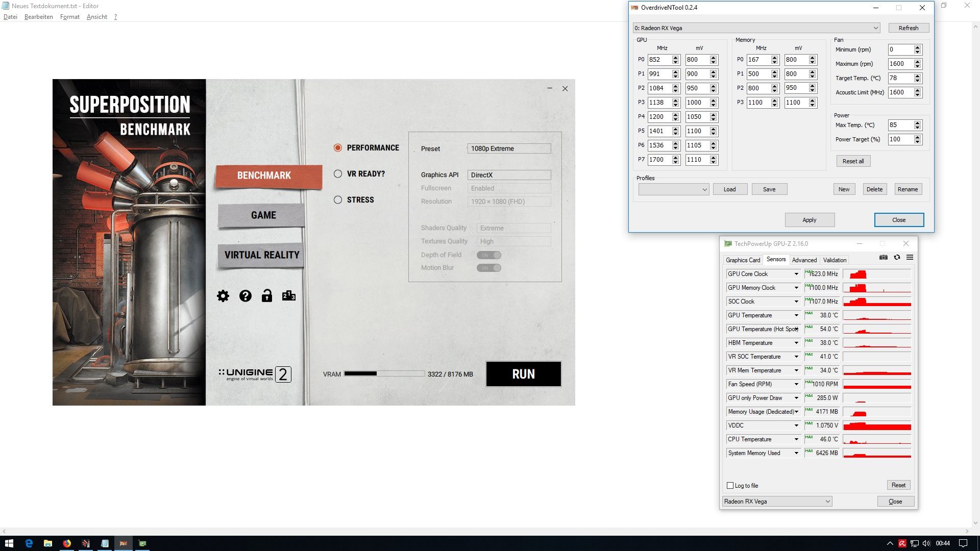Click the Apply button in OverdriveNTool
Screen dimensions: 980x551
coord(810,220)
